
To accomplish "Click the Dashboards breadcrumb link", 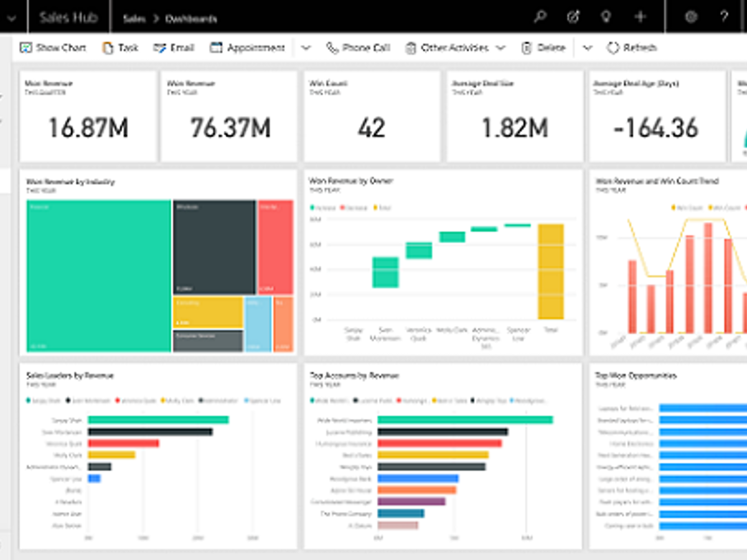I will pos(191,19).
